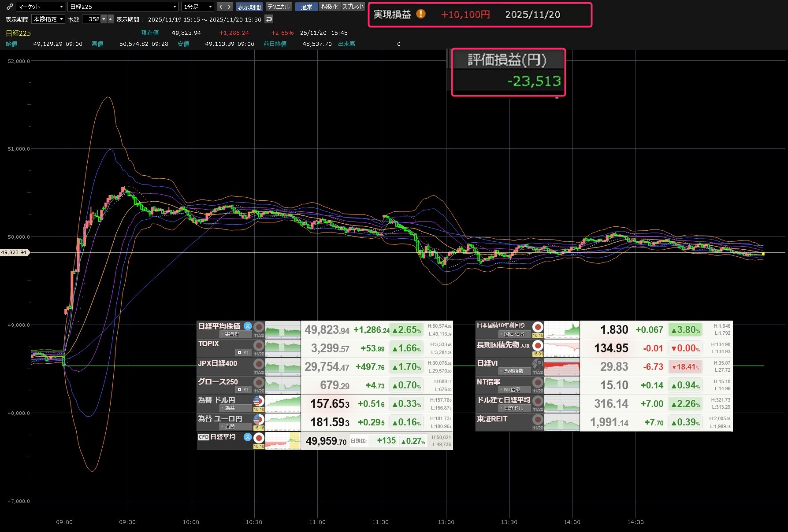Switch chart mode to 指数化
The height and width of the screenshot is (532, 788).
[x=330, y=7]
